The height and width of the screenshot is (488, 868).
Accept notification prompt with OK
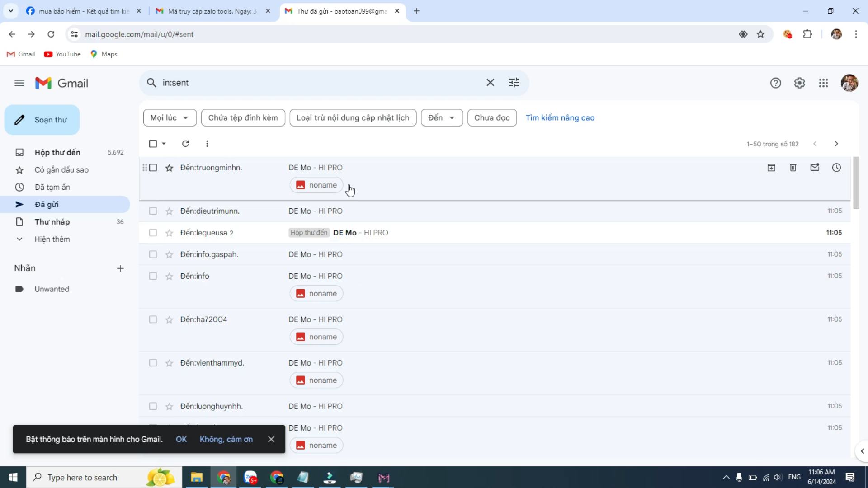[x=181, y=439]
